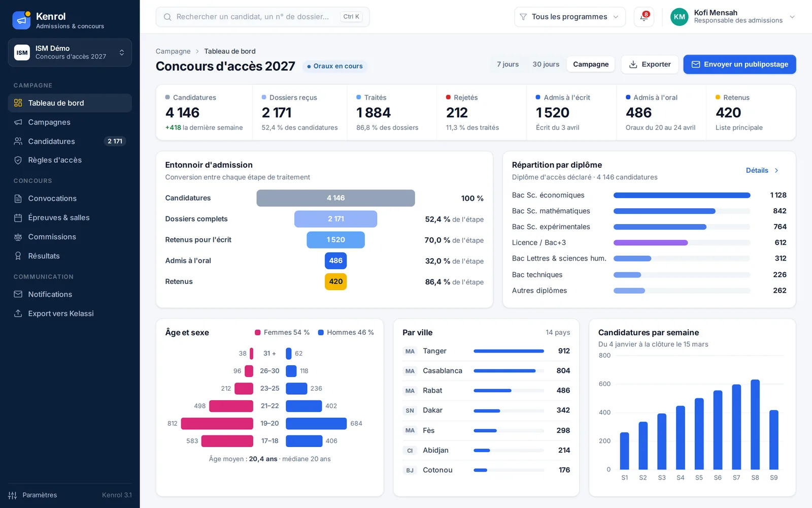Click the Règles d'accès shield icon
This screenshot has width=812, height=508.
click(x=18, y=160)
